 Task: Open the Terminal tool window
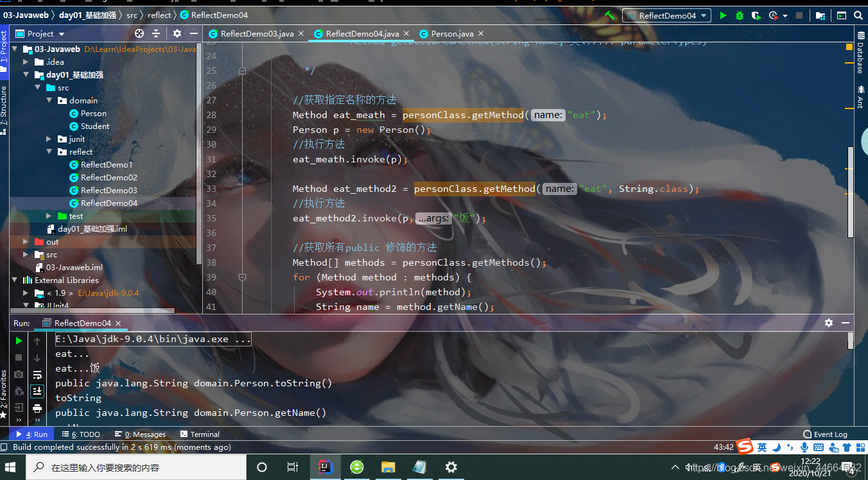tap(200, 434)
